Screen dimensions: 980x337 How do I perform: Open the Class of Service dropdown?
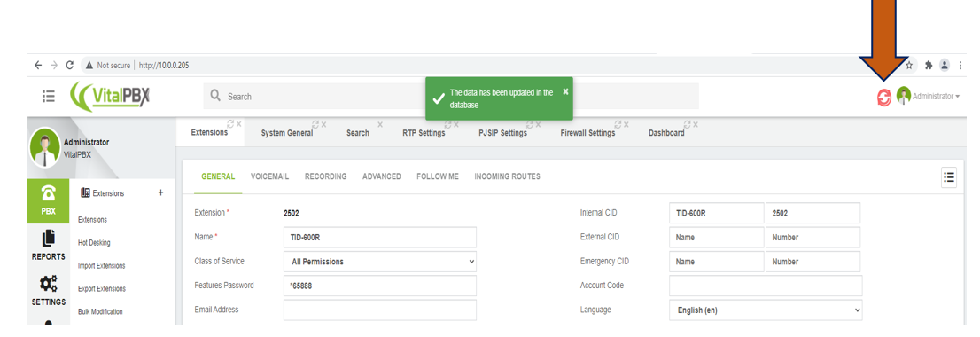380,262
